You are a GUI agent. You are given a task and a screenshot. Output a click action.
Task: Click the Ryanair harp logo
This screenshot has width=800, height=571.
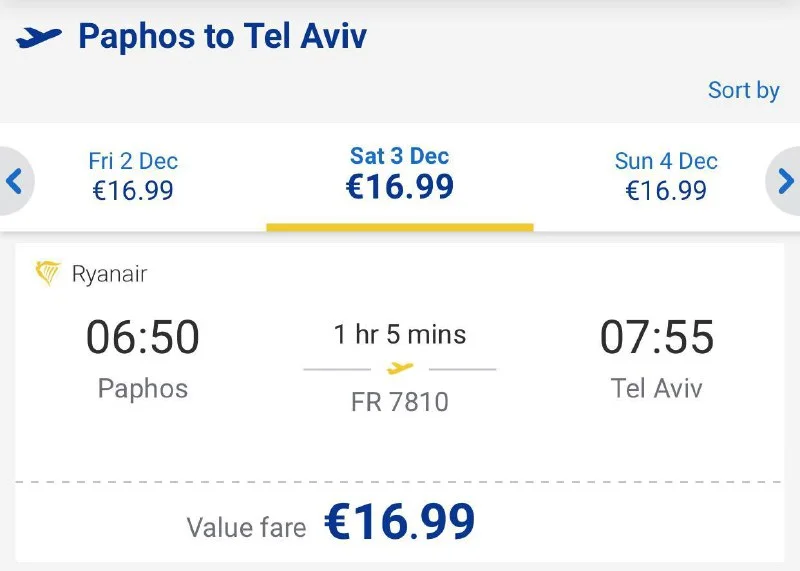(x=48, y=273)
